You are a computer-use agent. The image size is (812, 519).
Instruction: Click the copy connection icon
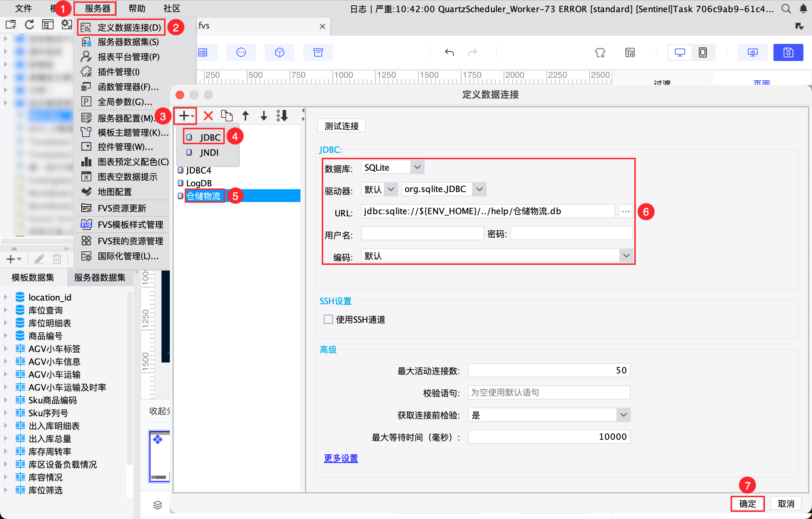click(x=227, y=116)
